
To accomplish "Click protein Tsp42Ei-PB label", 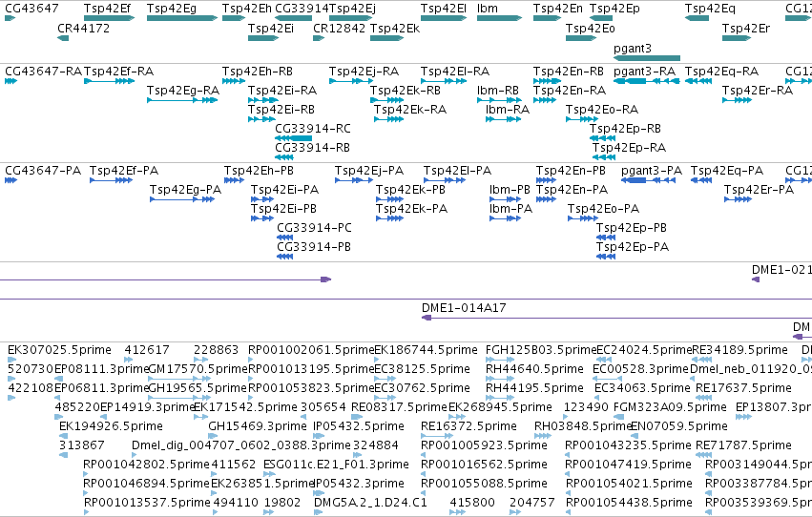I will [283, 209].
